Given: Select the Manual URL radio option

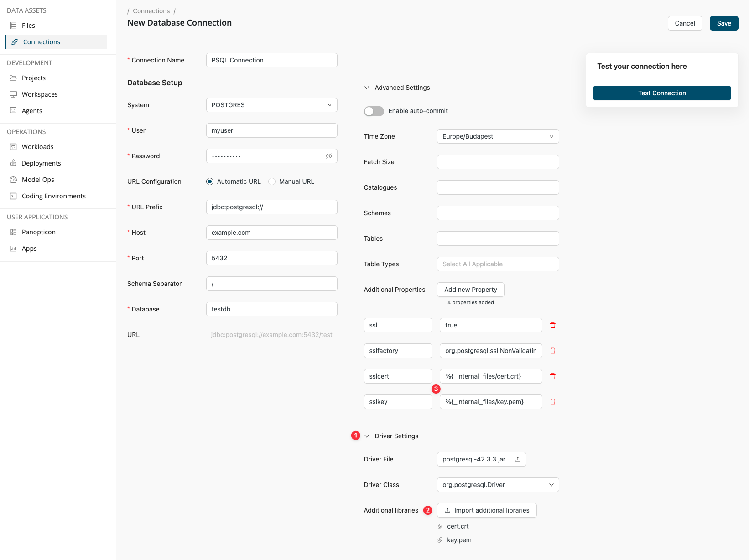Looking at the screenshot, I should (272, 181).
